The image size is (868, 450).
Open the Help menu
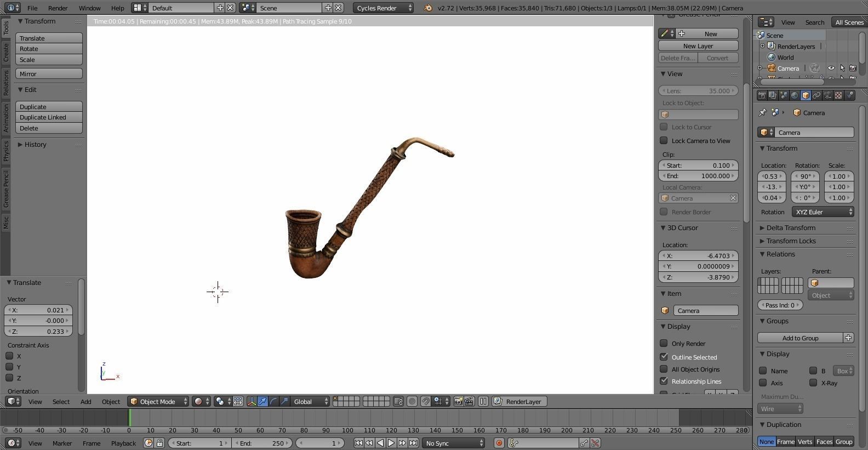click(x=117, y=8)
